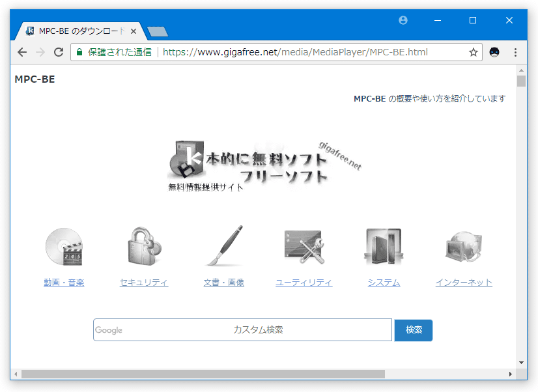Click the grayed-out forward navigation arrow

click(40, 52)
